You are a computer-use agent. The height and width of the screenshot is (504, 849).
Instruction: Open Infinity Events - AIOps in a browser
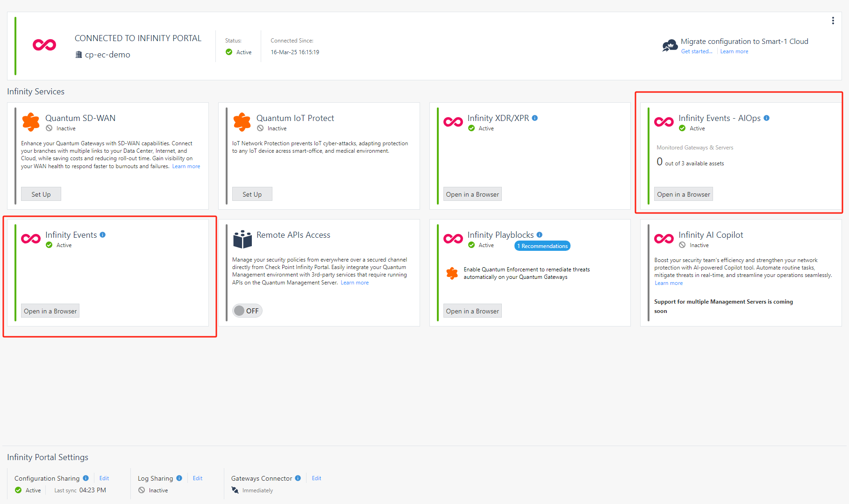683,194
